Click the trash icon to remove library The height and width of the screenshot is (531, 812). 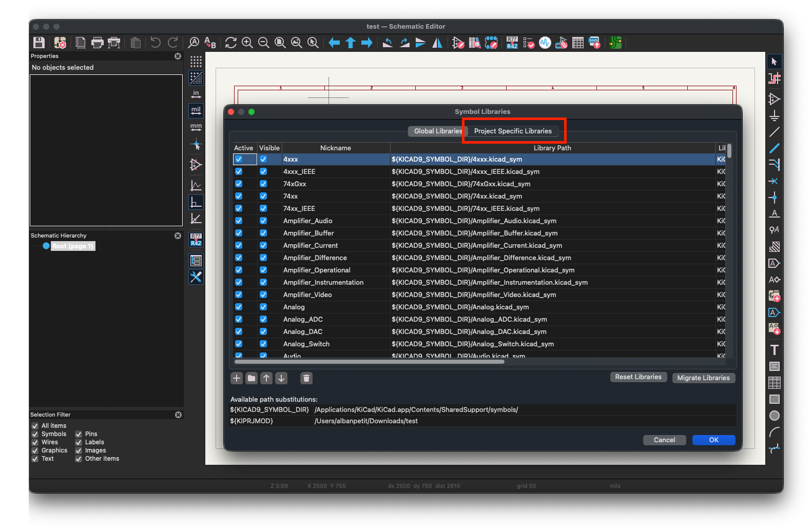[x=306, y=378]
